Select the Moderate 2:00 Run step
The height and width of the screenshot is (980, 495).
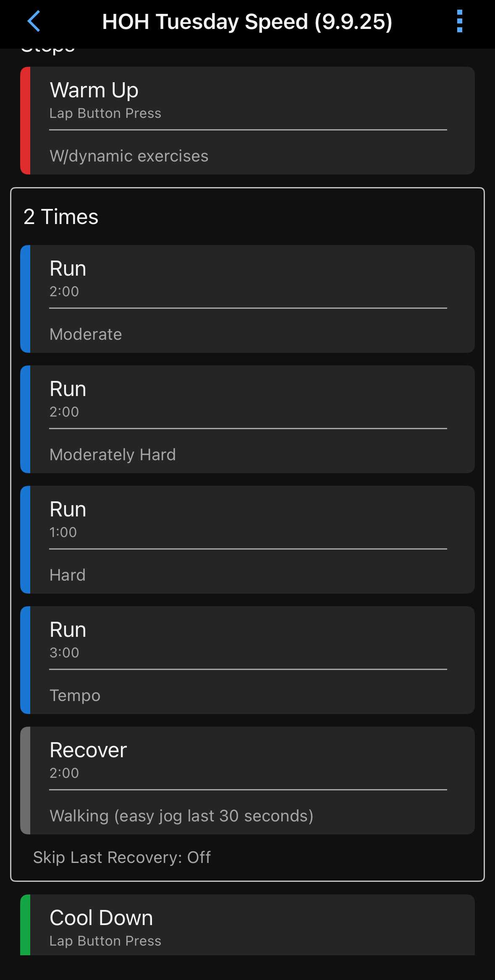pos(248,279)
